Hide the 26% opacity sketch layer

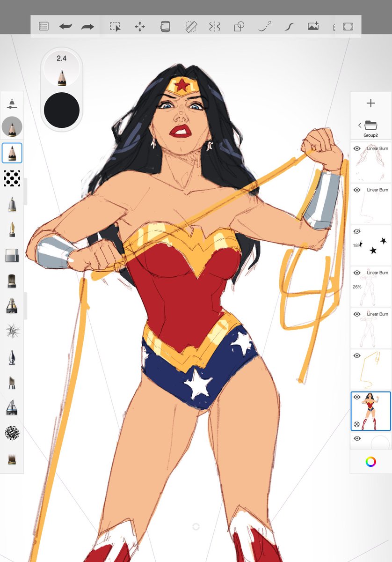point(357,273)
